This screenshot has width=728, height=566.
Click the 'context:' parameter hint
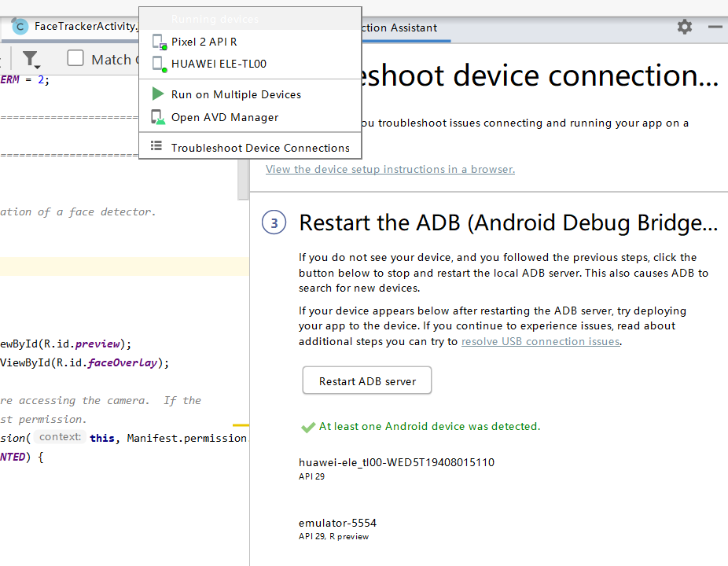(60, 437)
